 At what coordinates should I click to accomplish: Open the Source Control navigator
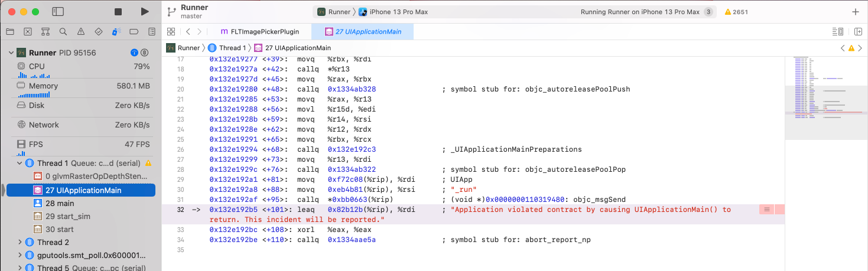(27, 31)
